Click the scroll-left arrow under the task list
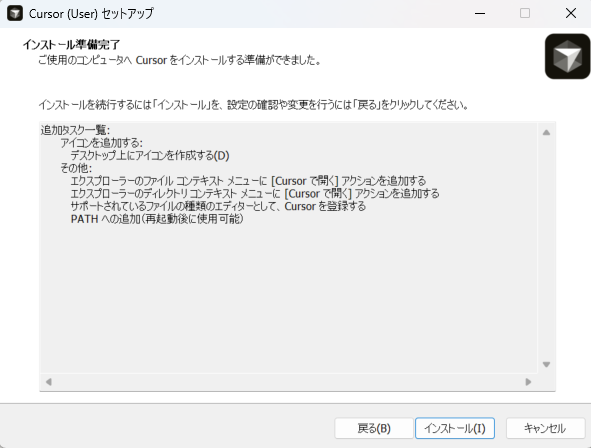Viewport: 591px width, 448px height. (x=49, y=382)
